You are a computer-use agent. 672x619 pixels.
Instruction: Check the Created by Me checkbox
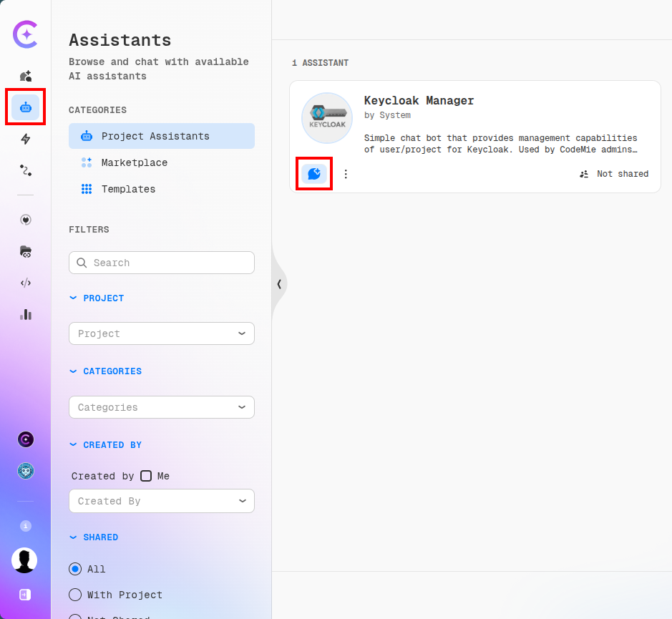(x=146, y=476)
